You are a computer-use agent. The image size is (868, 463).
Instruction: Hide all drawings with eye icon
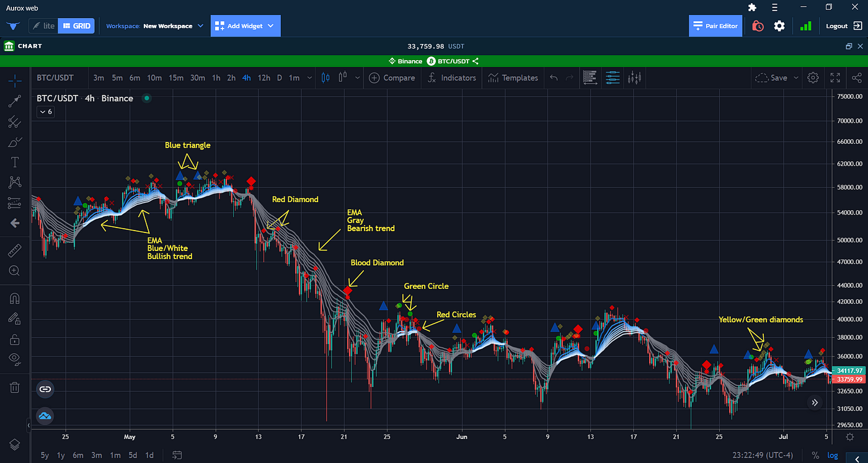[x=15, y=359]
